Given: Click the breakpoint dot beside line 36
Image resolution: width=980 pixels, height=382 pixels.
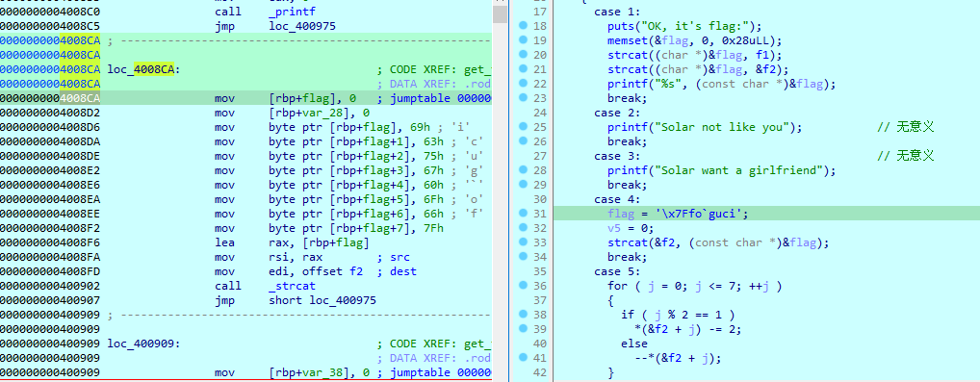Looking at the screenshot, I should pos(523,286).
